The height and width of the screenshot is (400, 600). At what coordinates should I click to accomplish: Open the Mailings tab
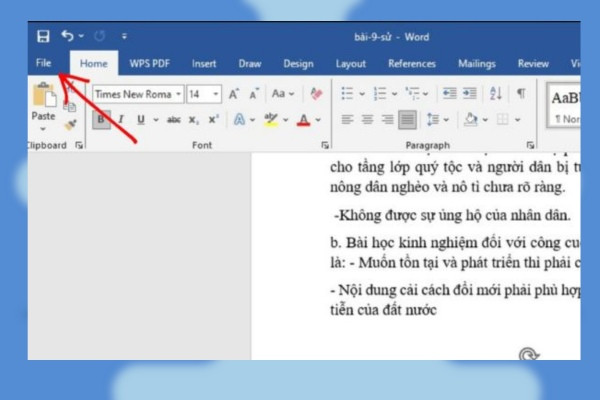tap(477, 64)
